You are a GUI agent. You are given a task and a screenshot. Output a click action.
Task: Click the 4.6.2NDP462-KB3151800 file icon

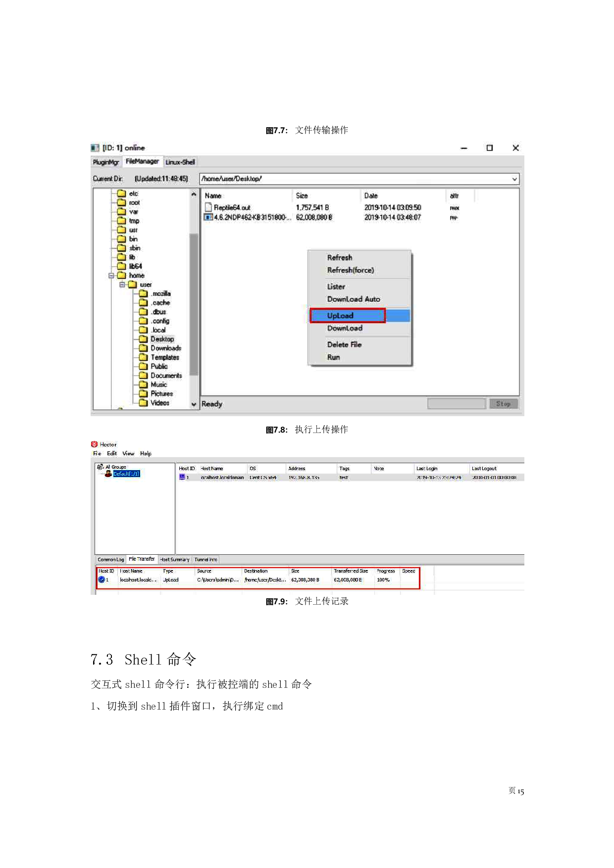(x=208, y=217)
